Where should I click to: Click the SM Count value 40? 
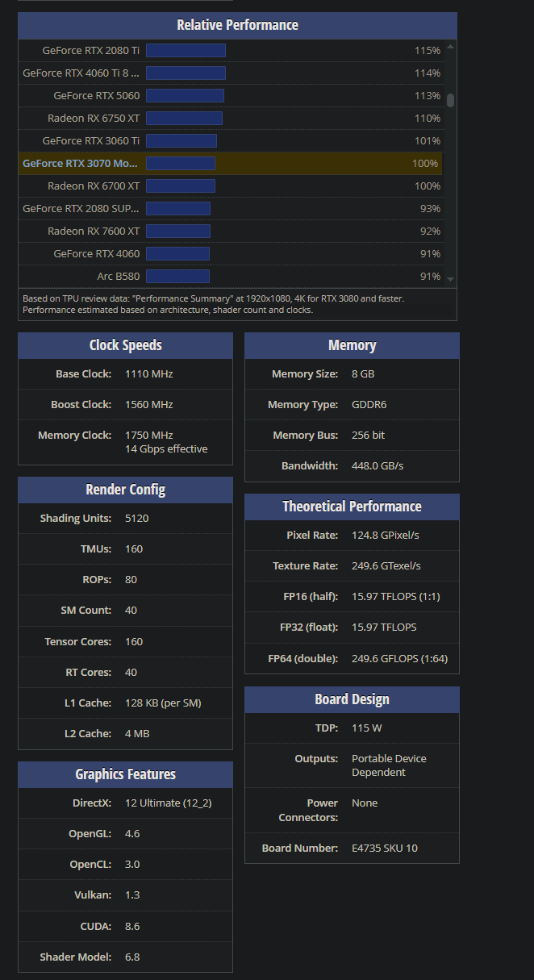pyautogui.click(x=131, y=610)
